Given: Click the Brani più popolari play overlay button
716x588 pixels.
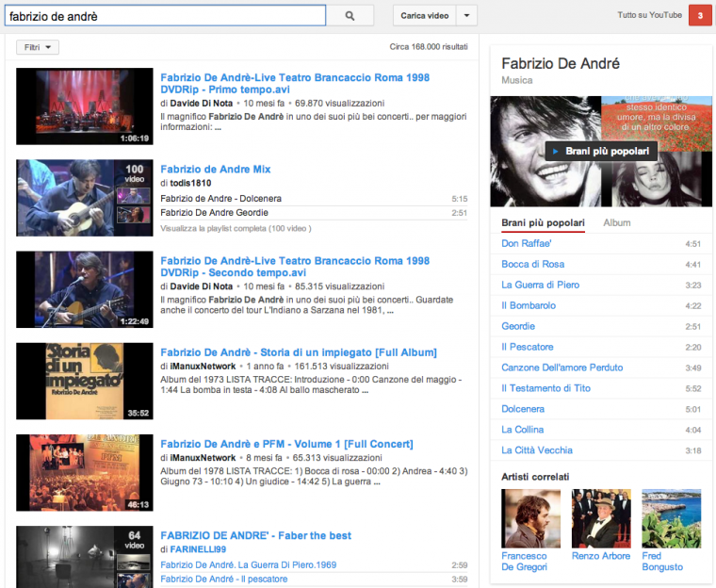Looking at the screenshot, I should 601,151.
